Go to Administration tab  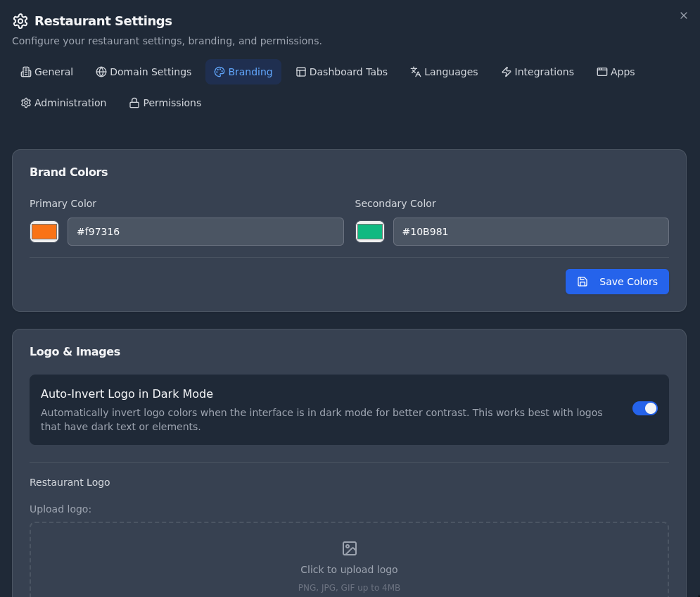[63, 103]
